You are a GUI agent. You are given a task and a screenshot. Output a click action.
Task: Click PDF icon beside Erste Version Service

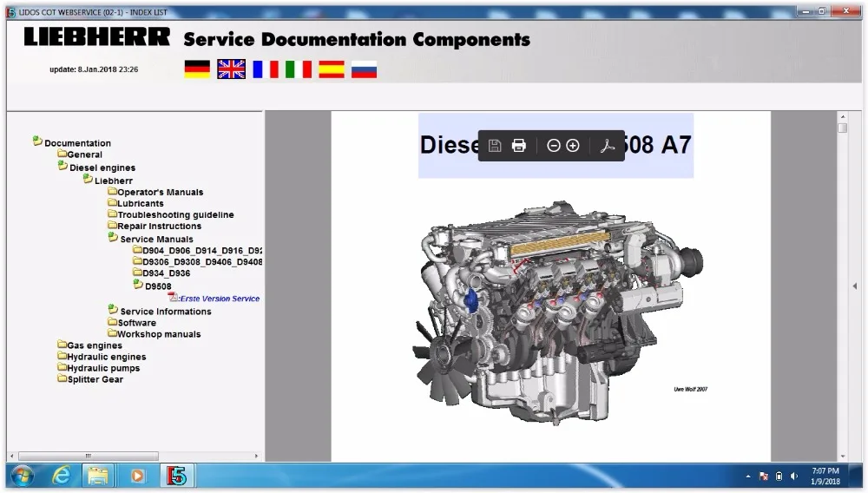pos(173,298)
